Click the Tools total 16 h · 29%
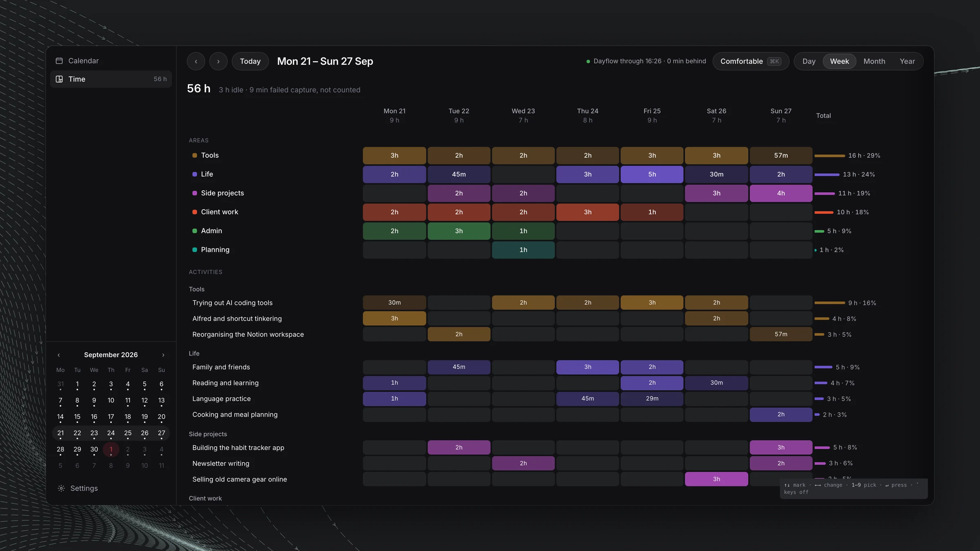 tap(864, 156)
